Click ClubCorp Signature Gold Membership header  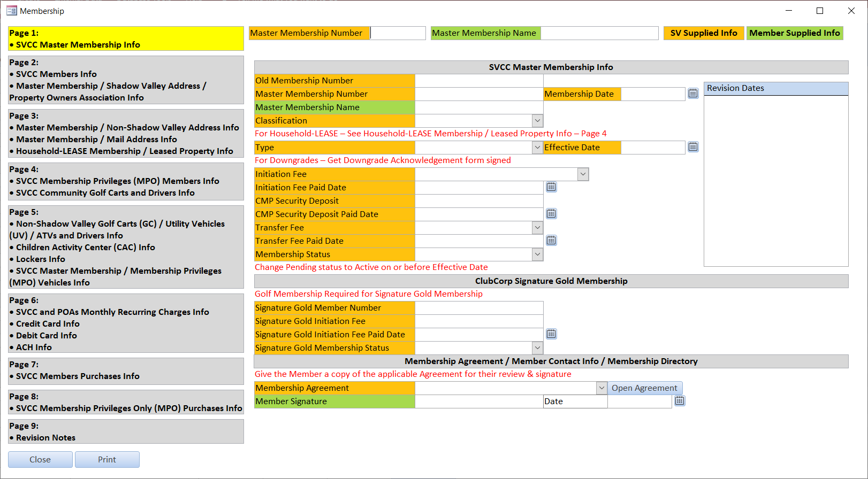[551, 281]
